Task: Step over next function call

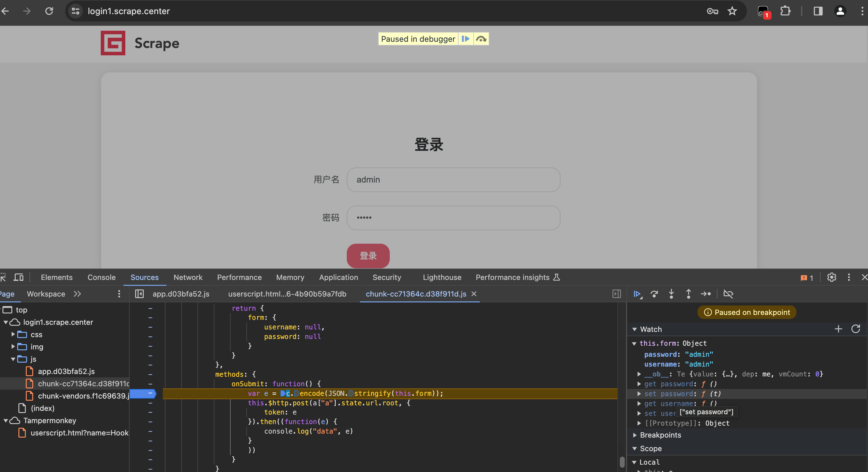Action: pos(654,294)
